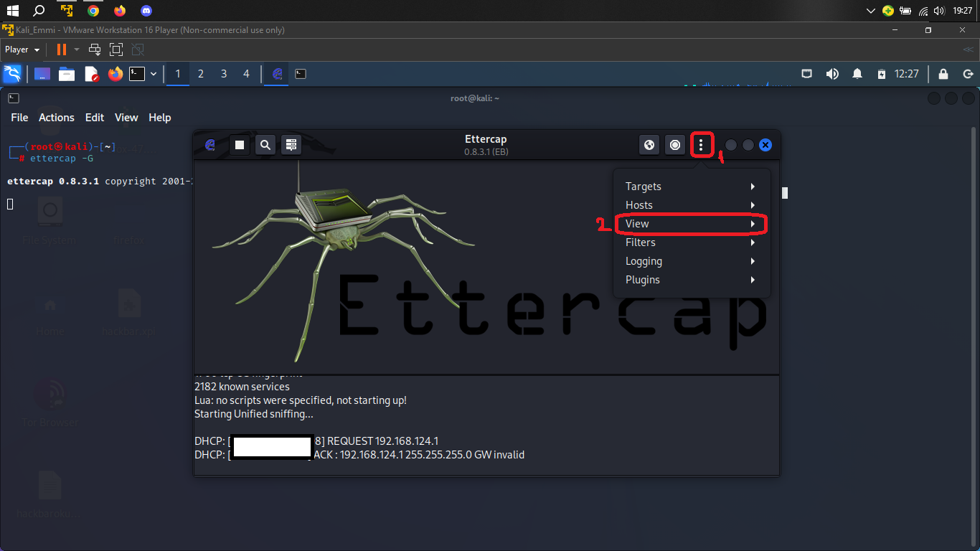Click the Windows Wi-Fi tray icon

click(923, 11)
